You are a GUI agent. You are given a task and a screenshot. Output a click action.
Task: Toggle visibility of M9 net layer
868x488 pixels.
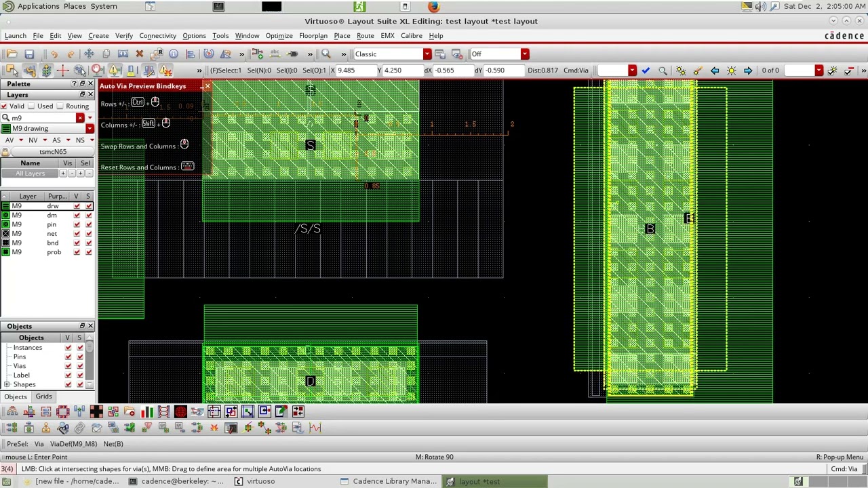[77, 234]
